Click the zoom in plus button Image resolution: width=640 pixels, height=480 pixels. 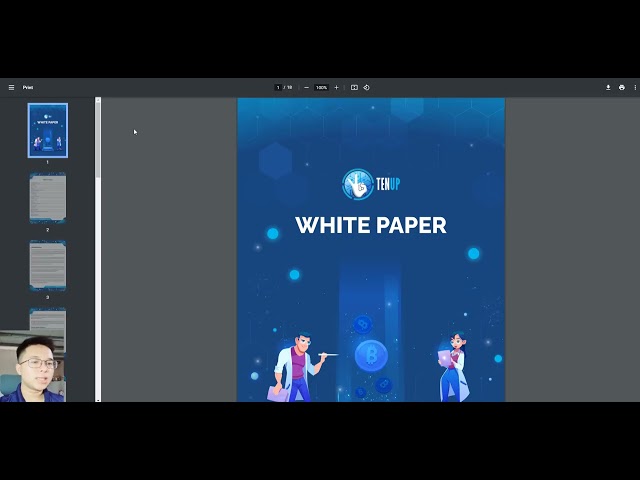(x=336, y=87)
